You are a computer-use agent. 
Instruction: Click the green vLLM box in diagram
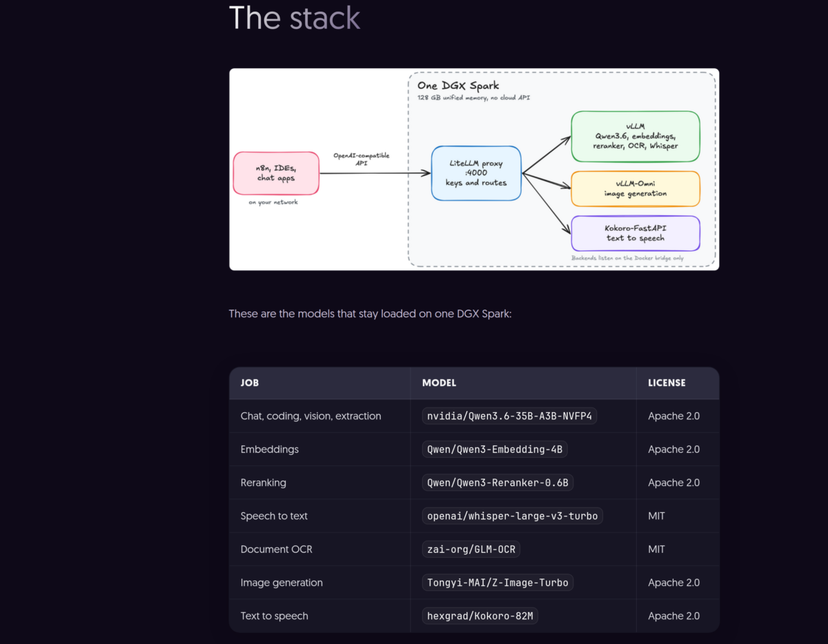[x=635, y=137]
